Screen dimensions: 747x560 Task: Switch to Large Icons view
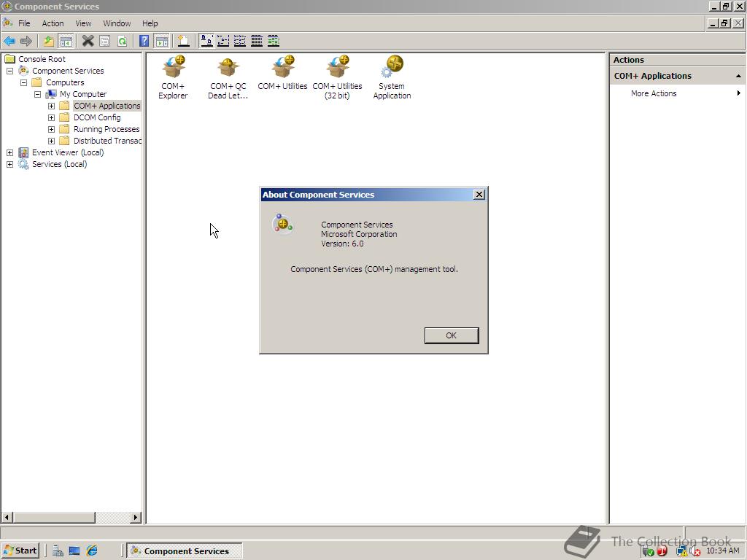pyautogui.click(x=206, y=41)
